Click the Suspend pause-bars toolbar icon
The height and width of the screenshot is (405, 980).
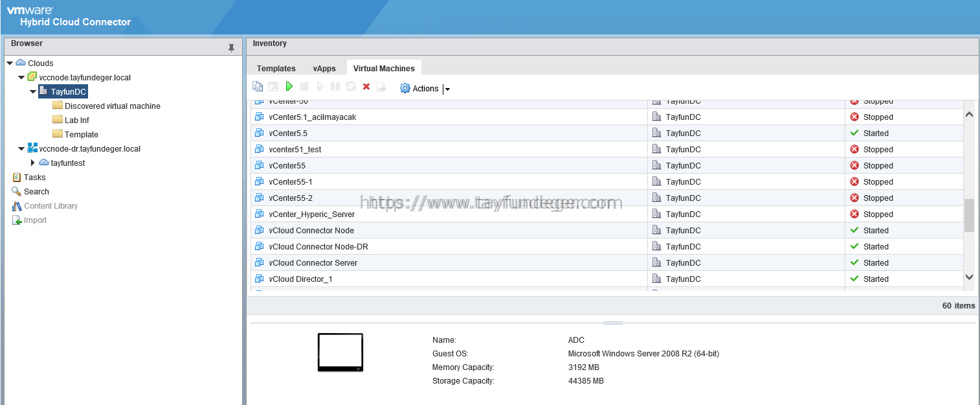(x=335, y=87)
